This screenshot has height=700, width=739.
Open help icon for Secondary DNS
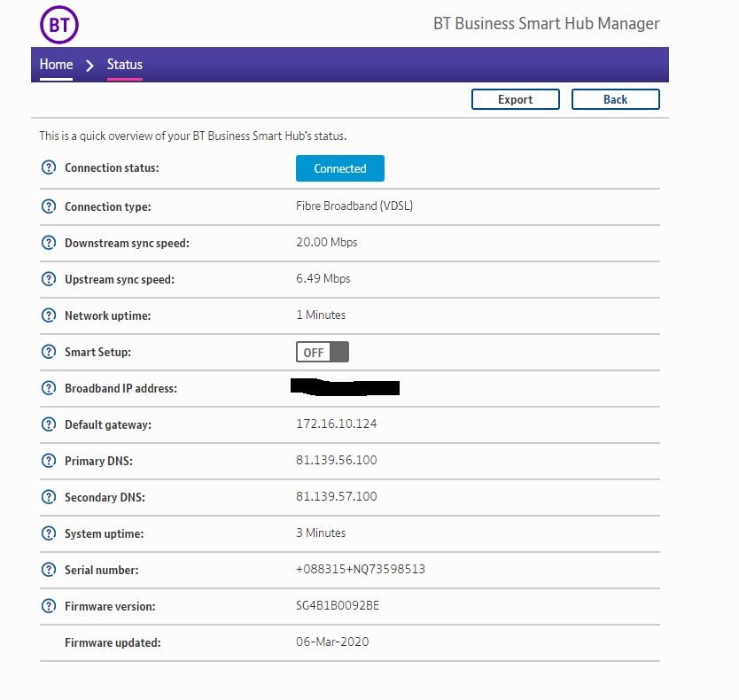coord(49,497)
